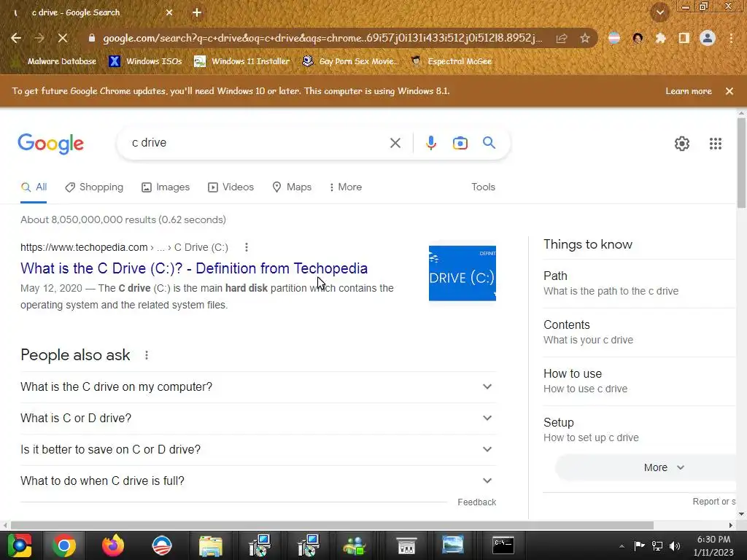Open Techopedia C Drive result title

point(194,268)
